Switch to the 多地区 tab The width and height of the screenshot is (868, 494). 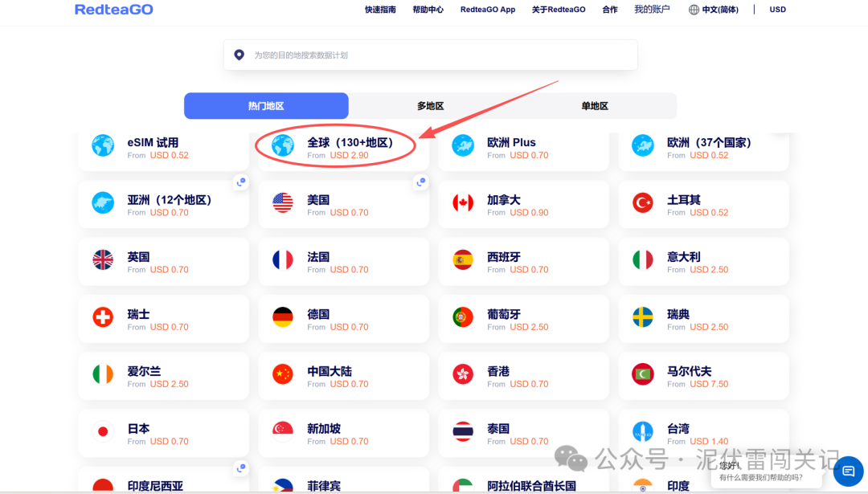point(431,105)
